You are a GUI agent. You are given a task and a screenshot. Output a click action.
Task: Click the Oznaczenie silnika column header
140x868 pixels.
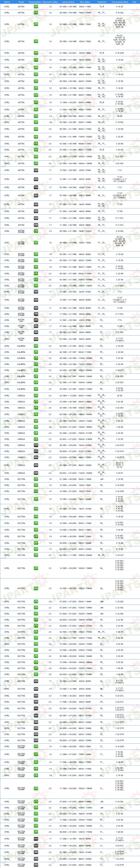pos(120,2)
